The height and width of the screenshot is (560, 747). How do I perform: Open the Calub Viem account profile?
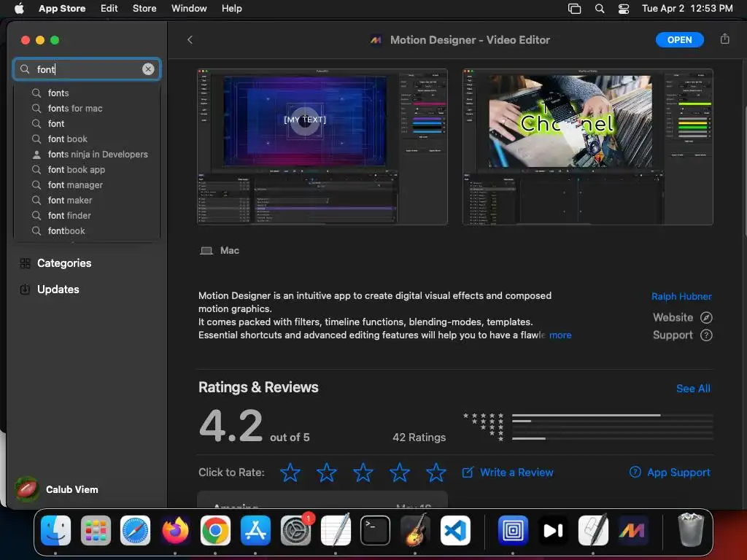pos(57,489)
